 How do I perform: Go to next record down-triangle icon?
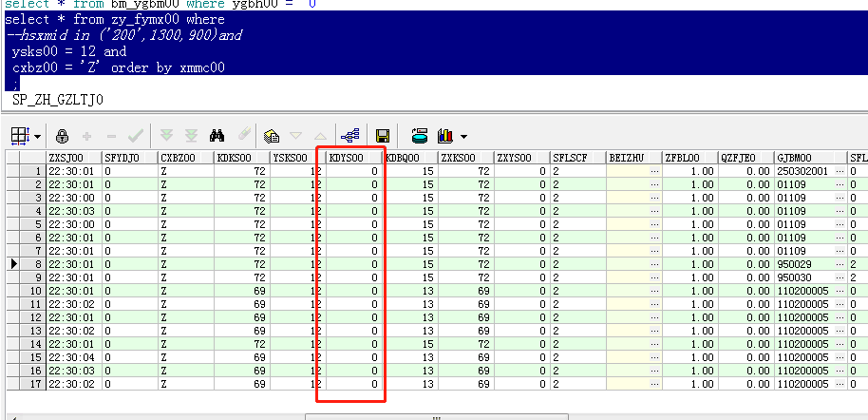pos(296,136)
